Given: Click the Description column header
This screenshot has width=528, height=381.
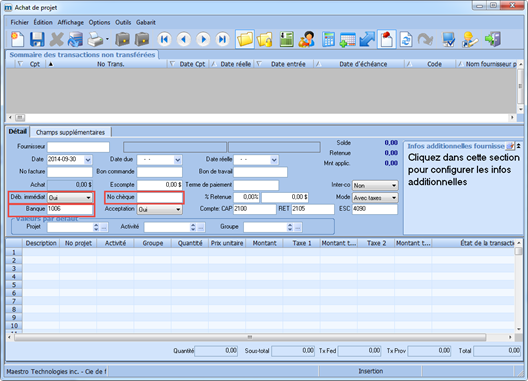Looking at the screenshot, I should 41,243.
